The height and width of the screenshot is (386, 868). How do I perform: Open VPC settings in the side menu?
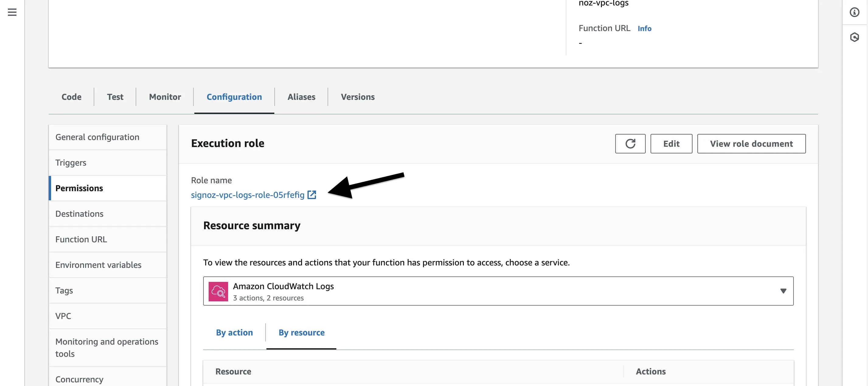point(107,316)
